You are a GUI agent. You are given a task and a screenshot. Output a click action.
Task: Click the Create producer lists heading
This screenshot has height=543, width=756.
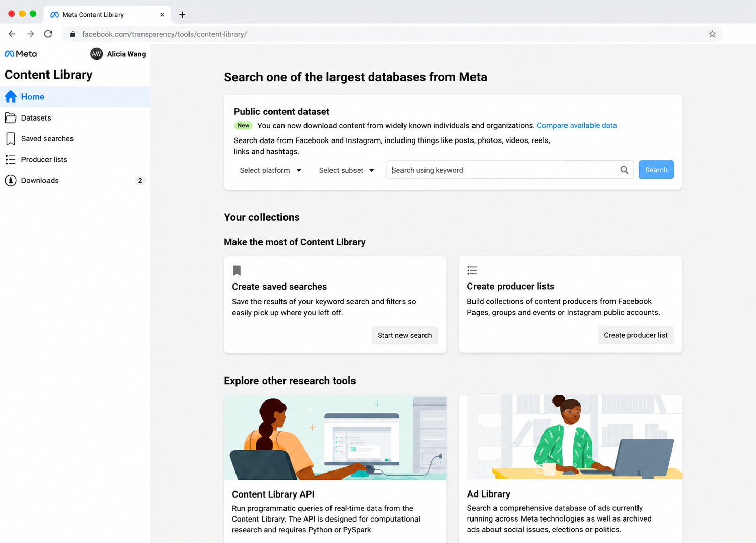click(x=510, y=286)
